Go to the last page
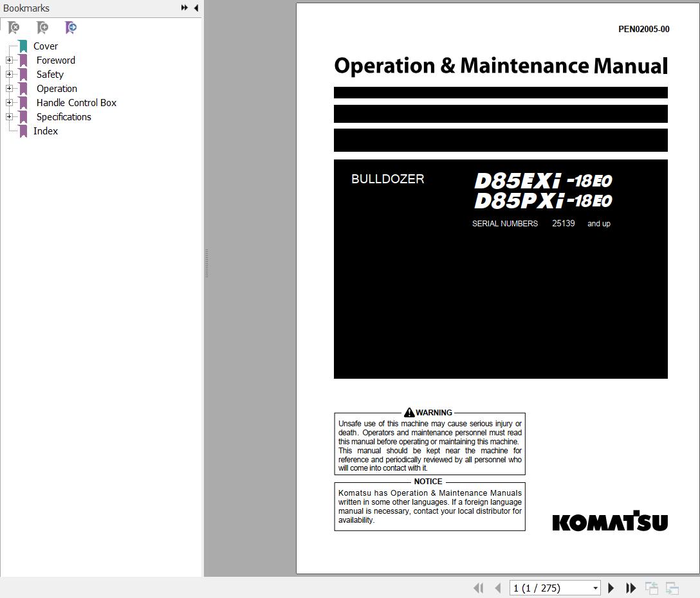Screen dimensions: 700x598 coord(631,588)
